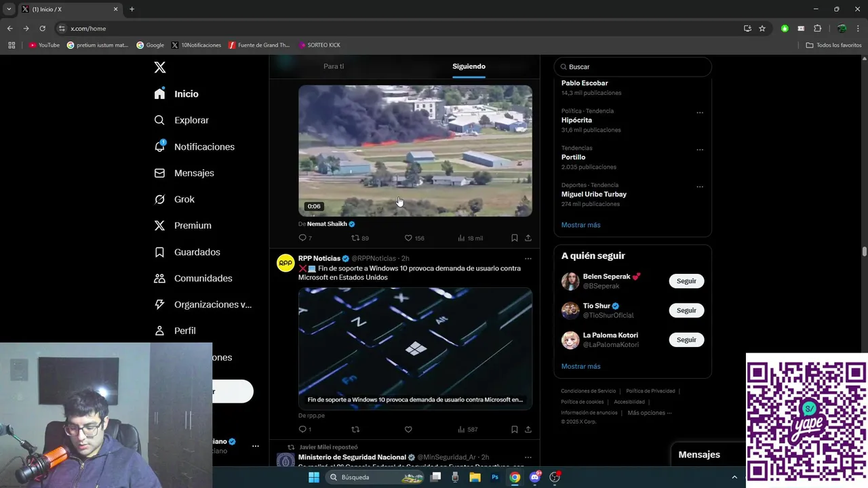This screenshot has width=868, height=488.
Task: Share the Nemat Shaikh video post
Action: [528, 238]
